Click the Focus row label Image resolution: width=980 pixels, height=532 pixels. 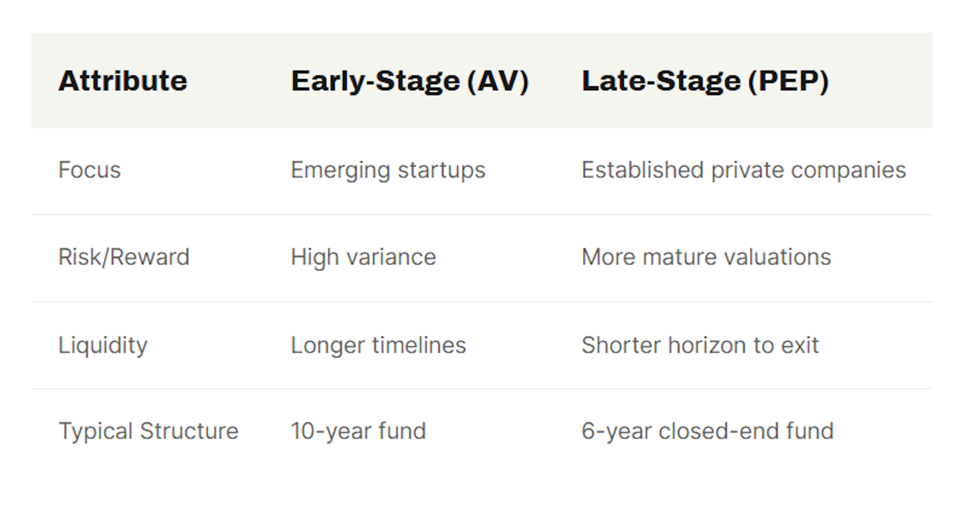(89, 170)
